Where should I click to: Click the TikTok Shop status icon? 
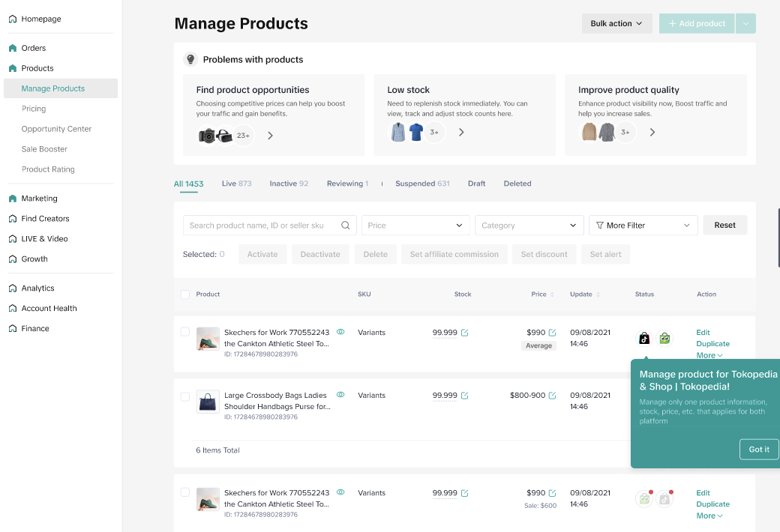643,338
